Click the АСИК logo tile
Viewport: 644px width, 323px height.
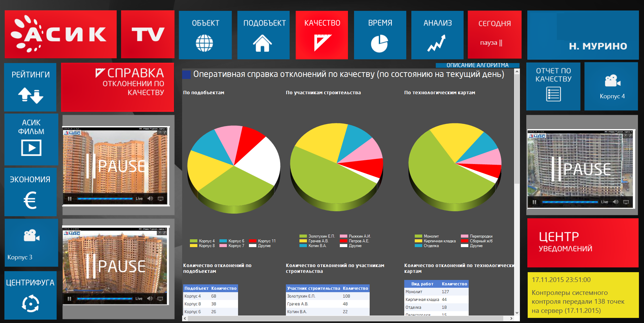click(x=61, y=34)
